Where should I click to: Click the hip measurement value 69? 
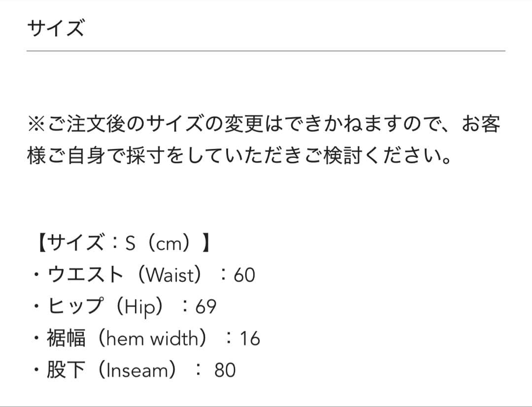coord(205,307)
